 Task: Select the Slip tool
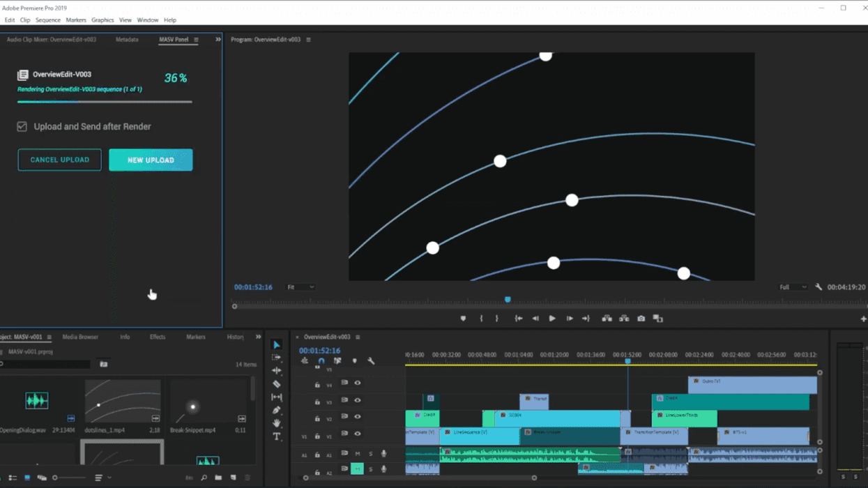point(277,397)
